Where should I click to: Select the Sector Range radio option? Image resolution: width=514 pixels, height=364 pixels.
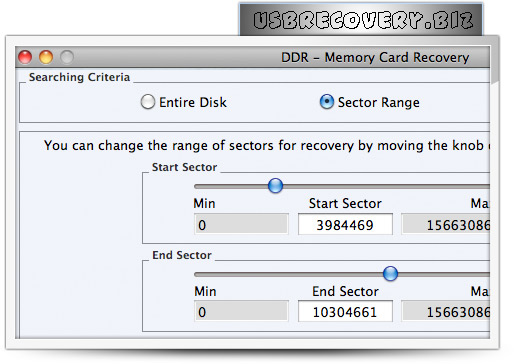[x=327, y=102]
